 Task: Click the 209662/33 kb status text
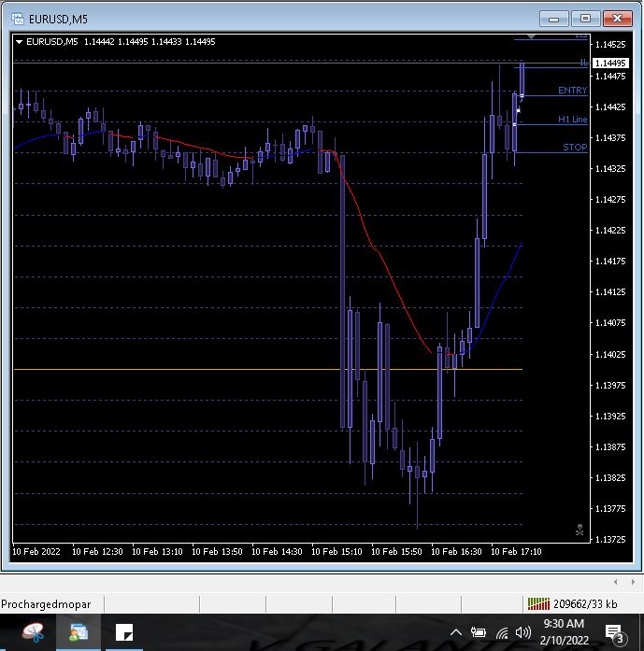(585, 604)
